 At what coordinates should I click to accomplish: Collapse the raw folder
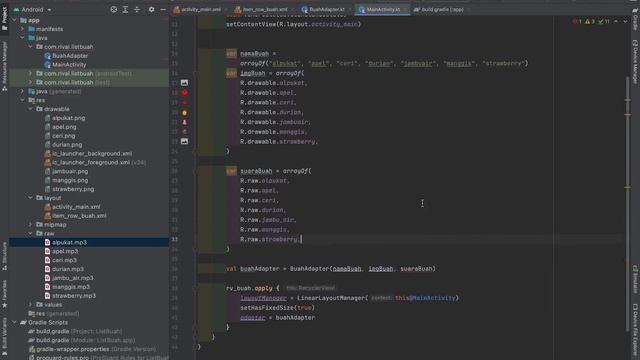31,233
